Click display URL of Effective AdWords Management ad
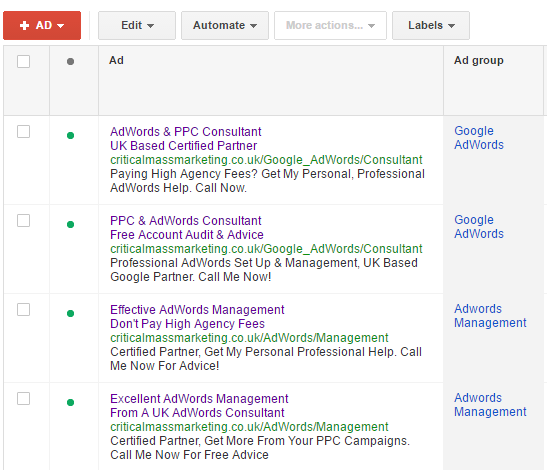Viewport: 547px width, 470px height. (x=249, y=338)
